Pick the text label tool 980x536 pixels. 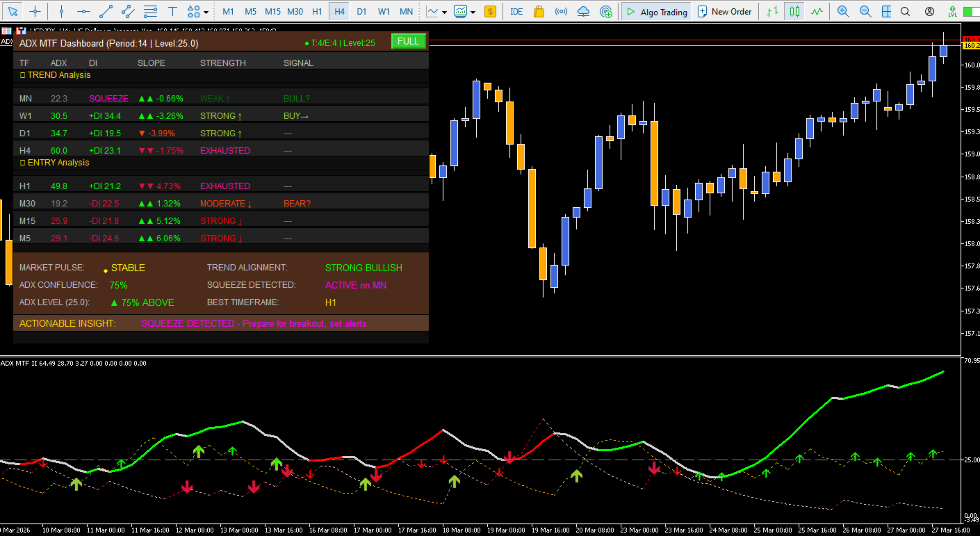[x=172, y=11]
